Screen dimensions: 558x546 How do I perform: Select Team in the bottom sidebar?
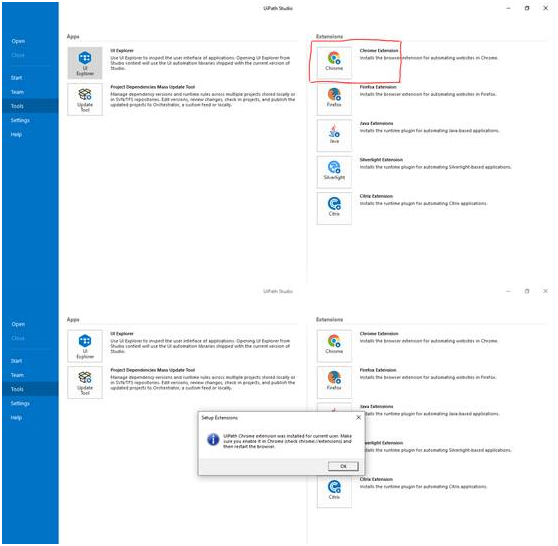[17, 375]
